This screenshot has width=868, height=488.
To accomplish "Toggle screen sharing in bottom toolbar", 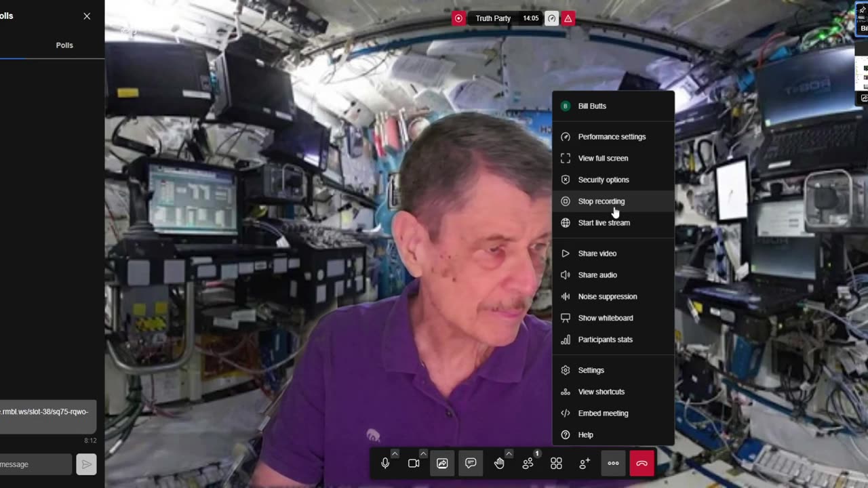I will click(x=442, y=464).
